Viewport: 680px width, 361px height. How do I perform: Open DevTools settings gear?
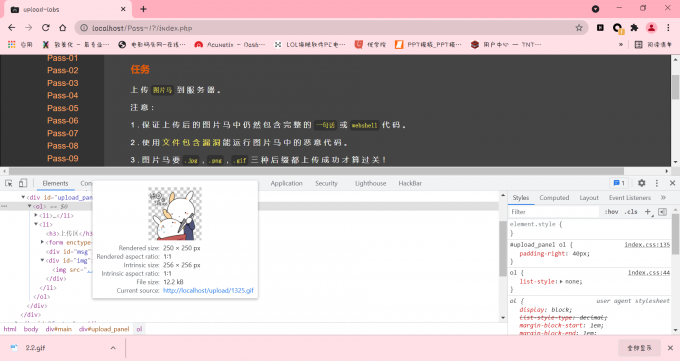pyautogui.click(x=641, y=183)
